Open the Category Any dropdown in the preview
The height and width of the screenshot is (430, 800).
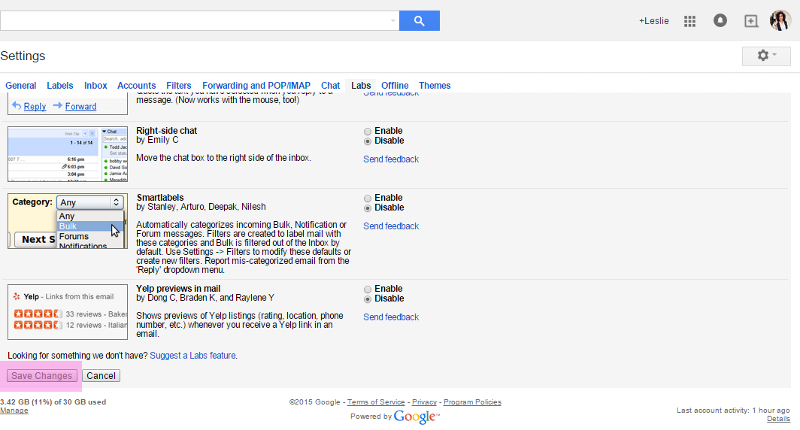pyautogui.click(x=89, y=203)
